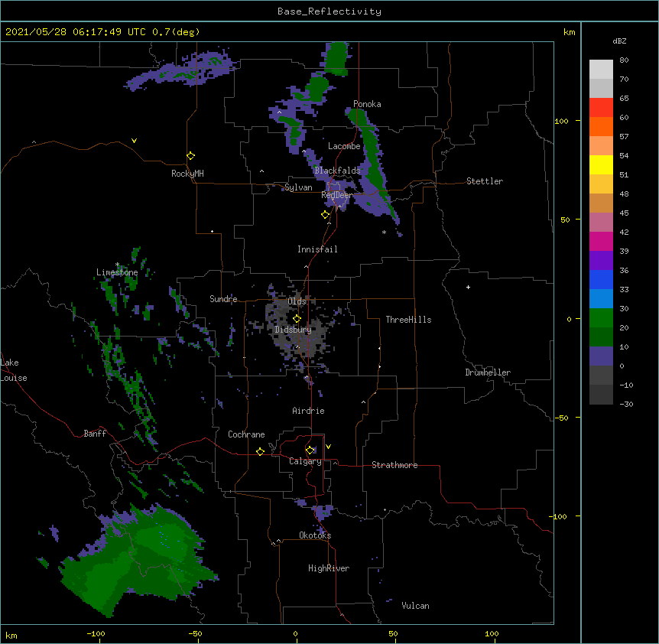
Task: Click the yellow diamond marker above Calgary label
Action: (x=310, y=450)
